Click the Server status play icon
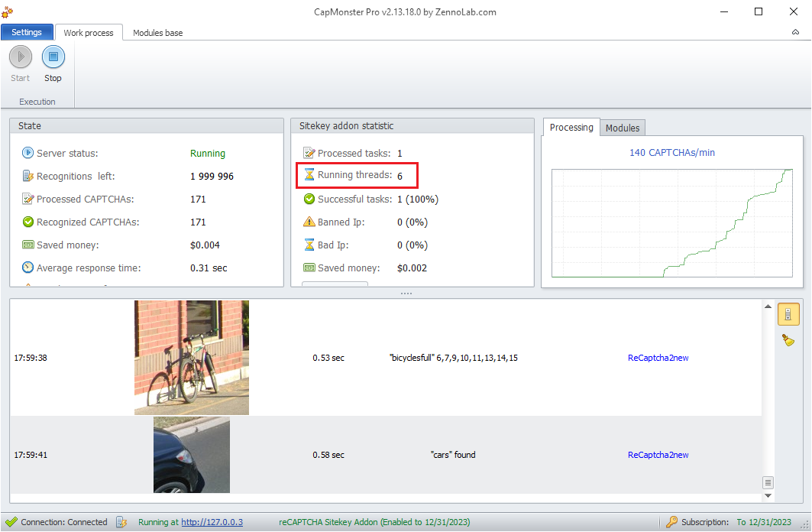This screenshot has height=532, width=812. point(28,153)
